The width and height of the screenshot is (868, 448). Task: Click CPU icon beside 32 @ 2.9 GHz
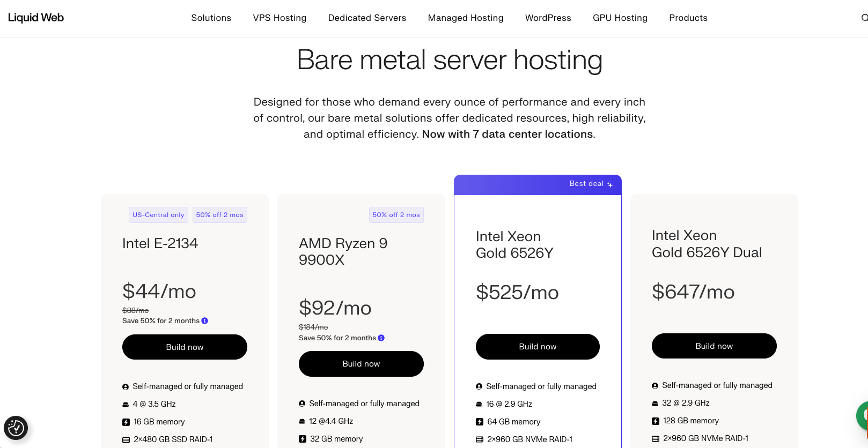click(655, 403)
